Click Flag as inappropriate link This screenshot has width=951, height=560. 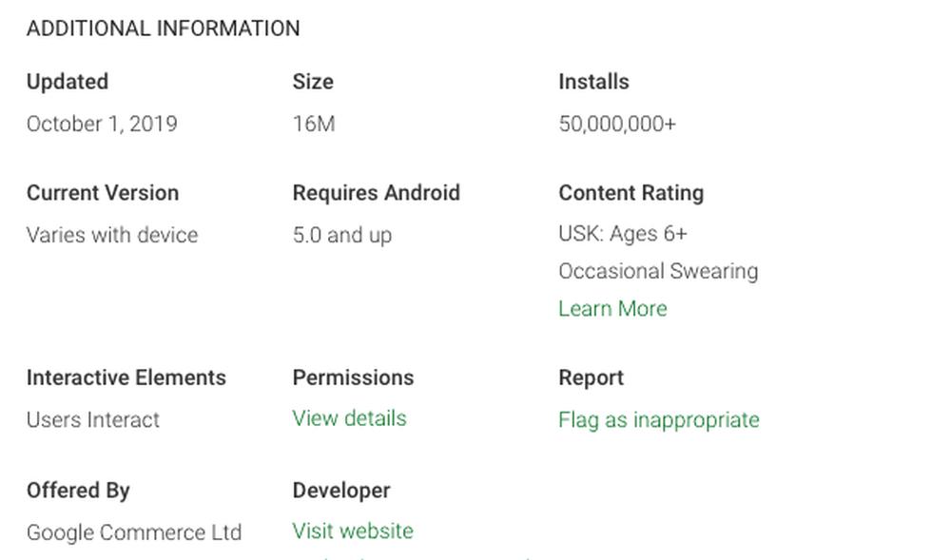tap(658, 420)
